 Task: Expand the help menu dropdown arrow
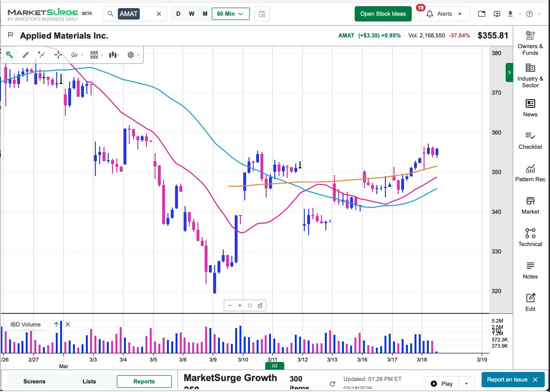tap(539, 14)
